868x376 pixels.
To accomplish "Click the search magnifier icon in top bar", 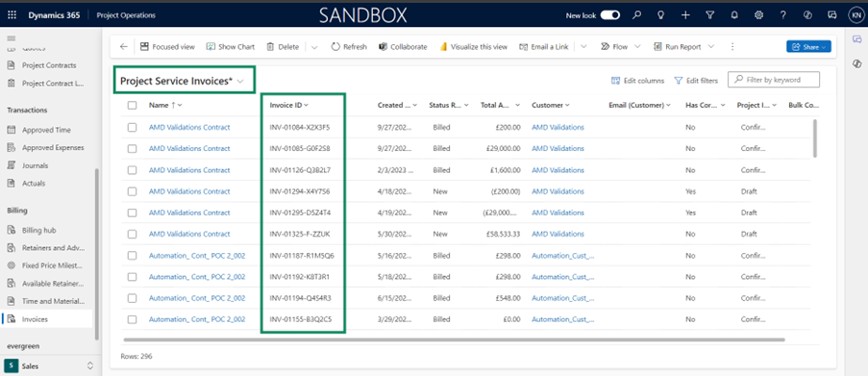I will [636, 15].
